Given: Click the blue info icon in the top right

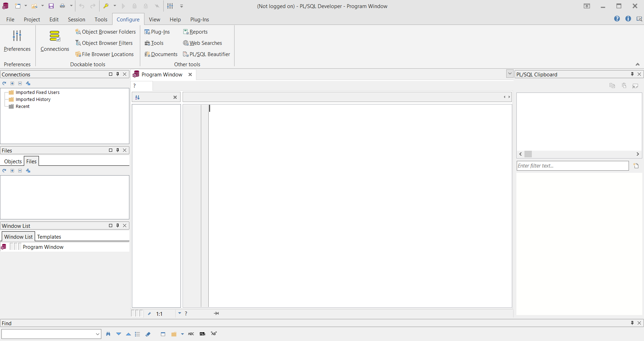Looking at the screenshot, I should 628,19.
